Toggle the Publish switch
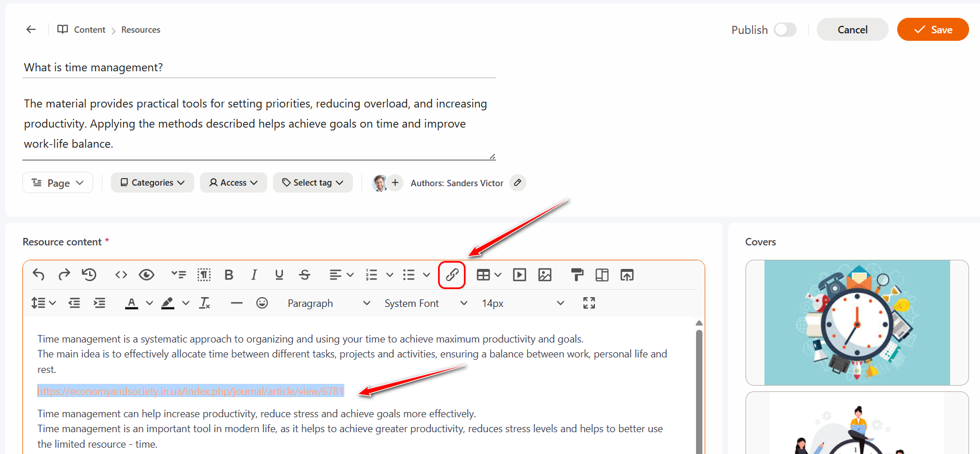 pyautogui.click(x=785, y=29)
